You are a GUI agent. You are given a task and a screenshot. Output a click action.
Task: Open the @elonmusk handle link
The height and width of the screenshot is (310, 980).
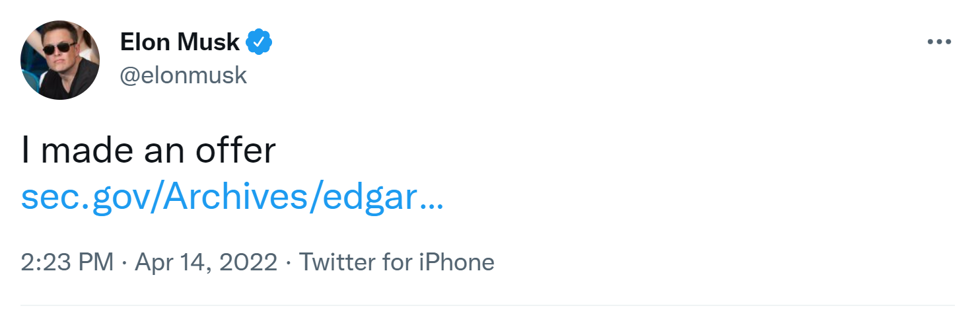point(183,75)
